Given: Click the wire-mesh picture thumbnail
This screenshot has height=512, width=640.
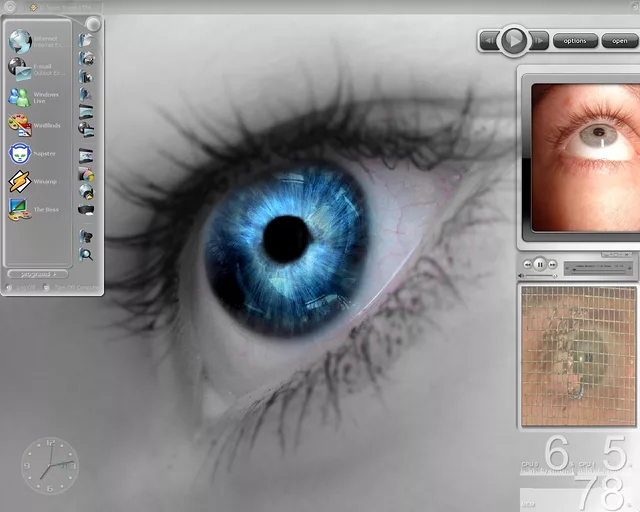Looking at the screenshot, I should point(578,355).
